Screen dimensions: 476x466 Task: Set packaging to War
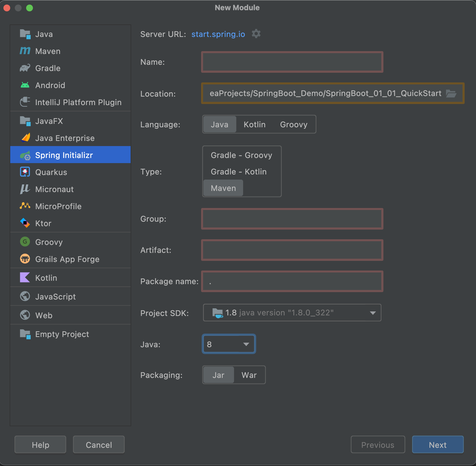coord(249,375)
